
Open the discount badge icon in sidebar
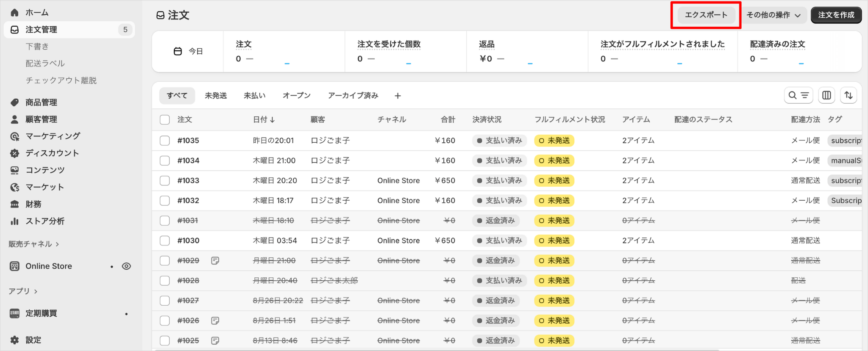[x=15, y=153]
